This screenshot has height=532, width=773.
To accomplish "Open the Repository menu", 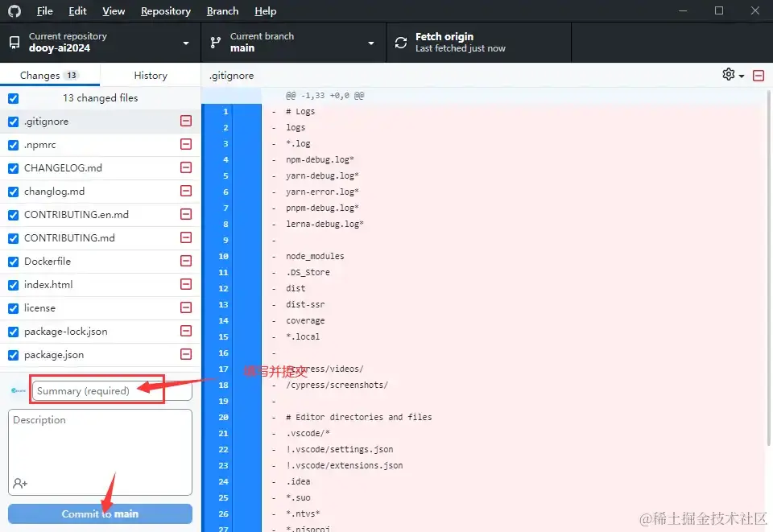I will [x=166, y=10].
